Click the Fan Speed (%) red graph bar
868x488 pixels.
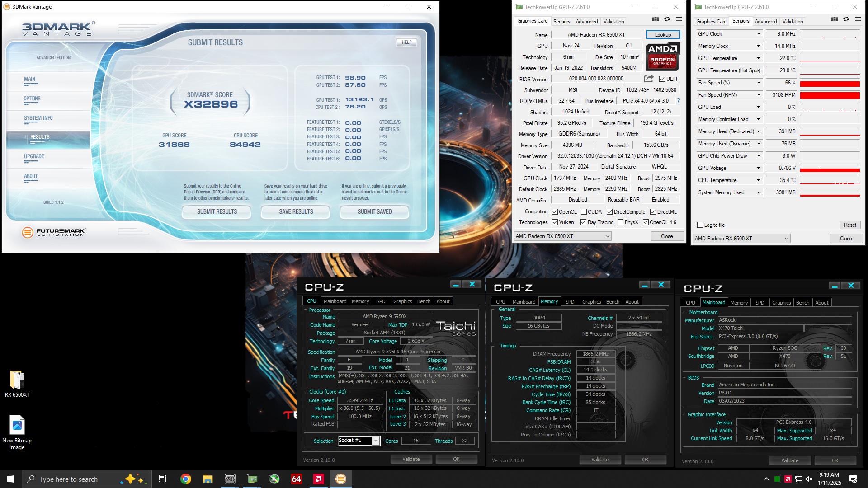(830, 84)
